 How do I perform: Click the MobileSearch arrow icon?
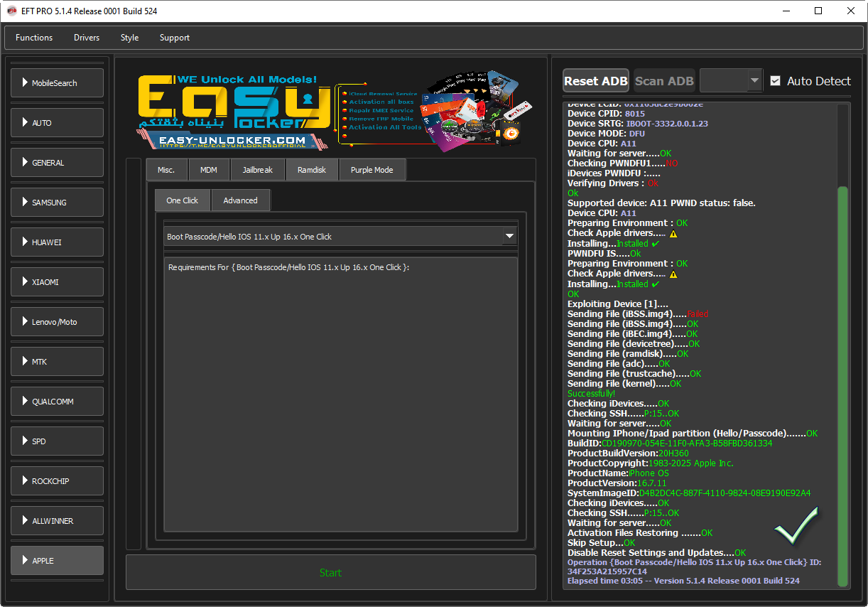[x=25, y=83]
